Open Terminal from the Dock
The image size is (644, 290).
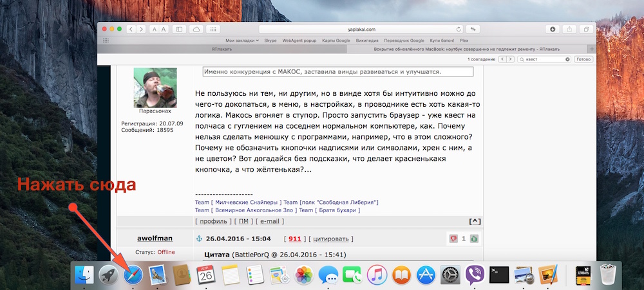(x=499, y=275)
